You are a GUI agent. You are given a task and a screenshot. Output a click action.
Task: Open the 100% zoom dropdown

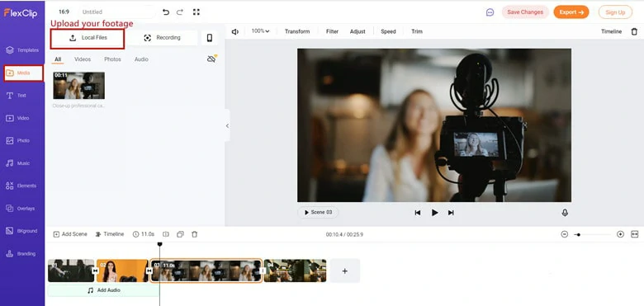260,31
